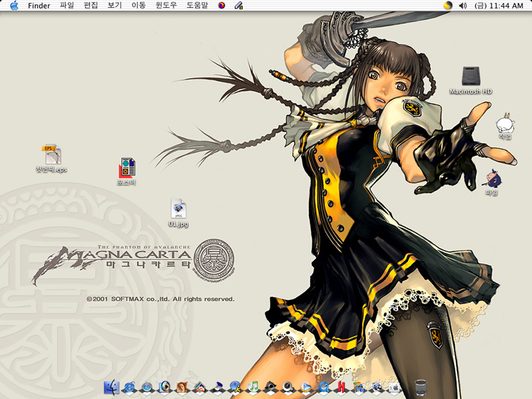Click the Finder icon in the Dock
The image size is (532, 399).
(112, 387)
